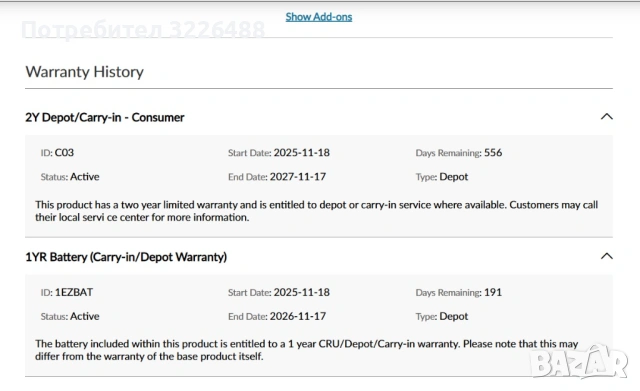
Task: Click the 1YR Battery (Carry-in/Depot Warranty) title
Action: (x=126, y=257)
